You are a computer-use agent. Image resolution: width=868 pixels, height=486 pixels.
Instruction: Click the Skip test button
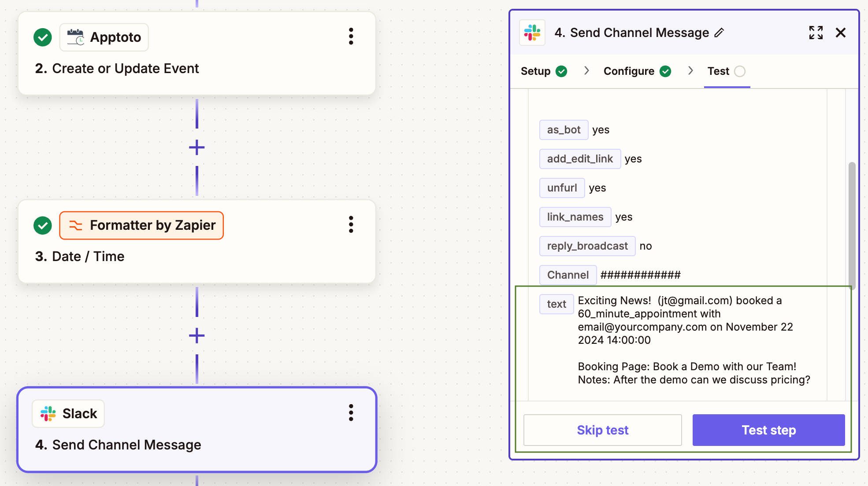coord(602,430)
